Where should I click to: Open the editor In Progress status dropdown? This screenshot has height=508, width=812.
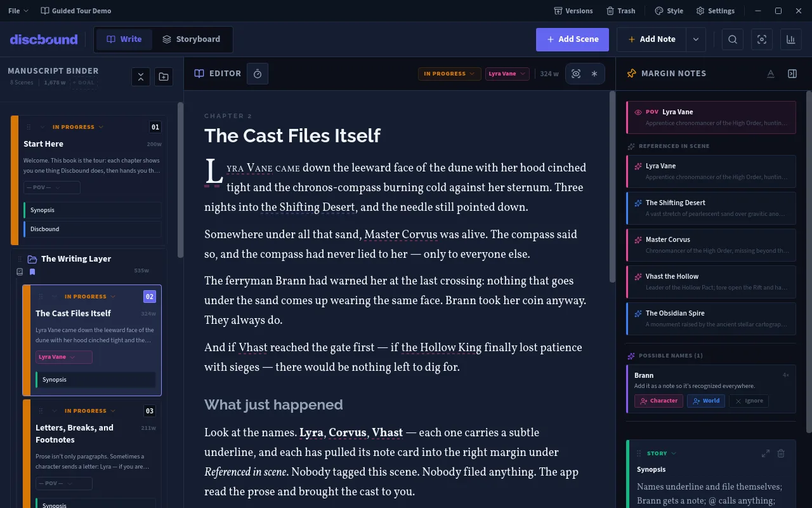click(x=449, y=74)
